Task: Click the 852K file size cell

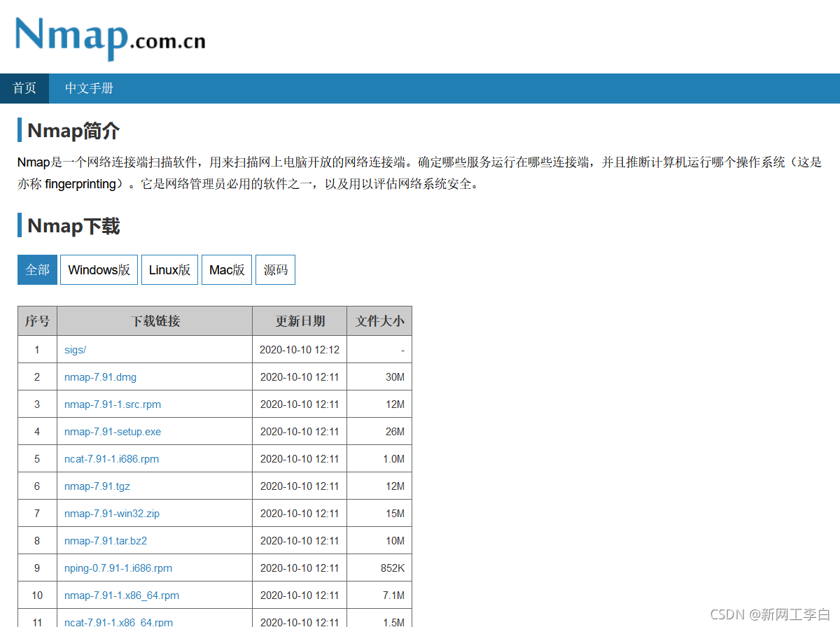Action: (x=379, y=568)
